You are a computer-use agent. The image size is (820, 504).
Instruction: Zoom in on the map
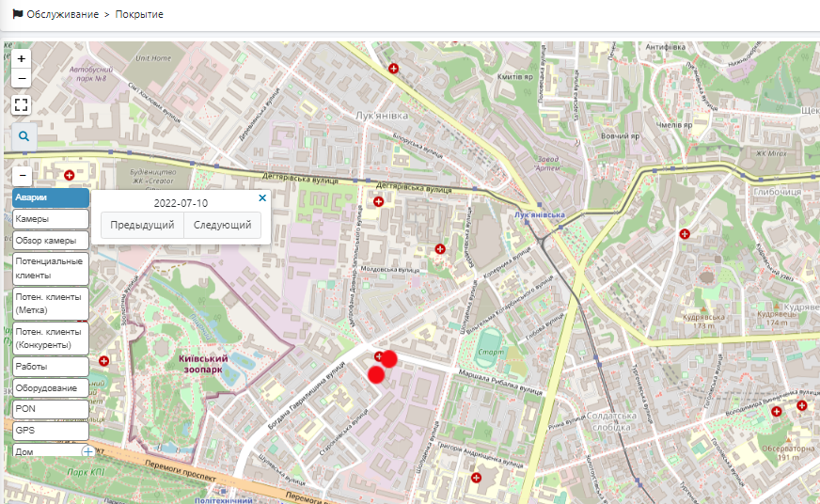[22, 58]
